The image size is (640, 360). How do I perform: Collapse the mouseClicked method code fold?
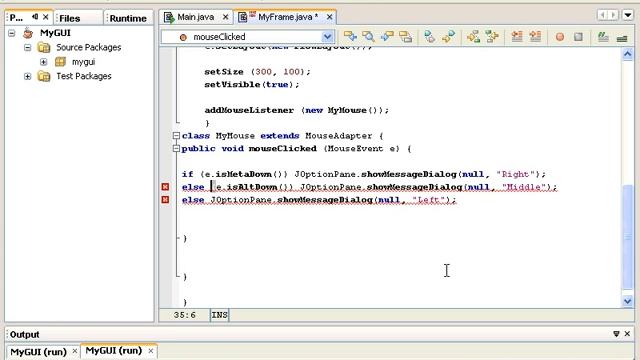pyautogui.click(x=176, y=149)
